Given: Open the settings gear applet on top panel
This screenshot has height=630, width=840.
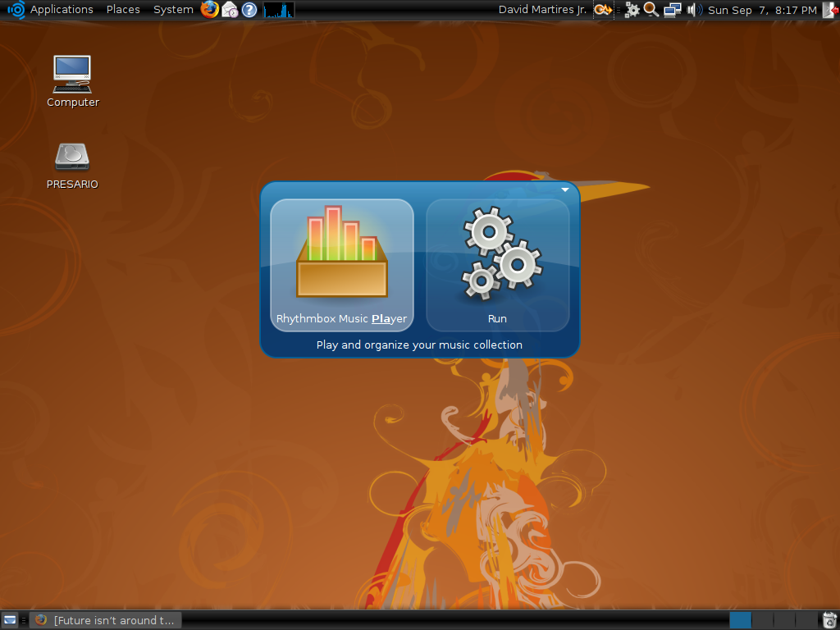Looking at the screenshot, I should click(x=631, y=10).
